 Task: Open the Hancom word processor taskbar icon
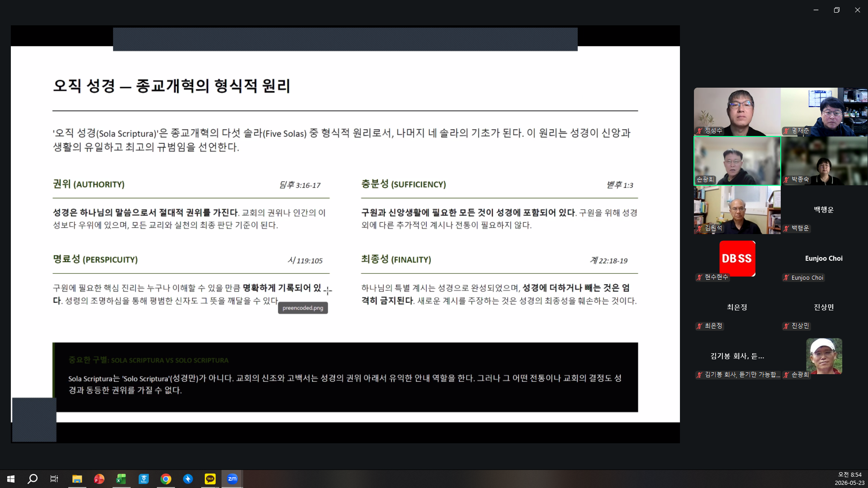tap(143, 479)
